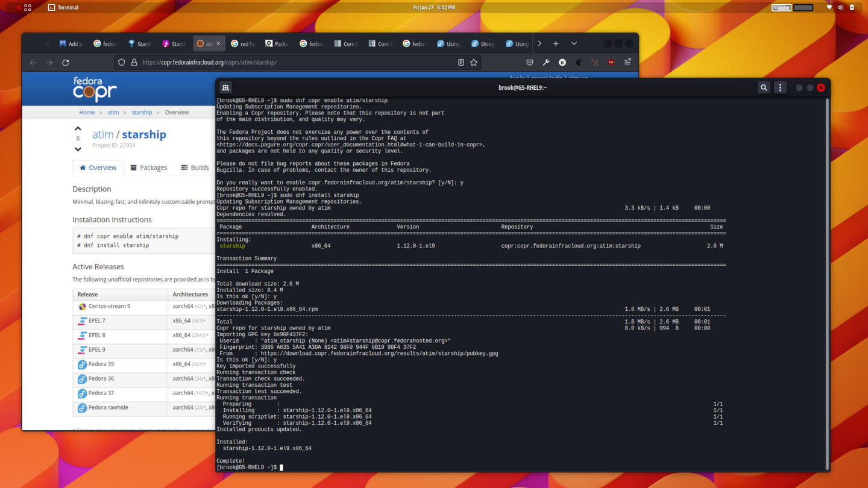The image size is (868, 488).
Task: Open the network indicator in system tray
Action: [x=829, y=7]
